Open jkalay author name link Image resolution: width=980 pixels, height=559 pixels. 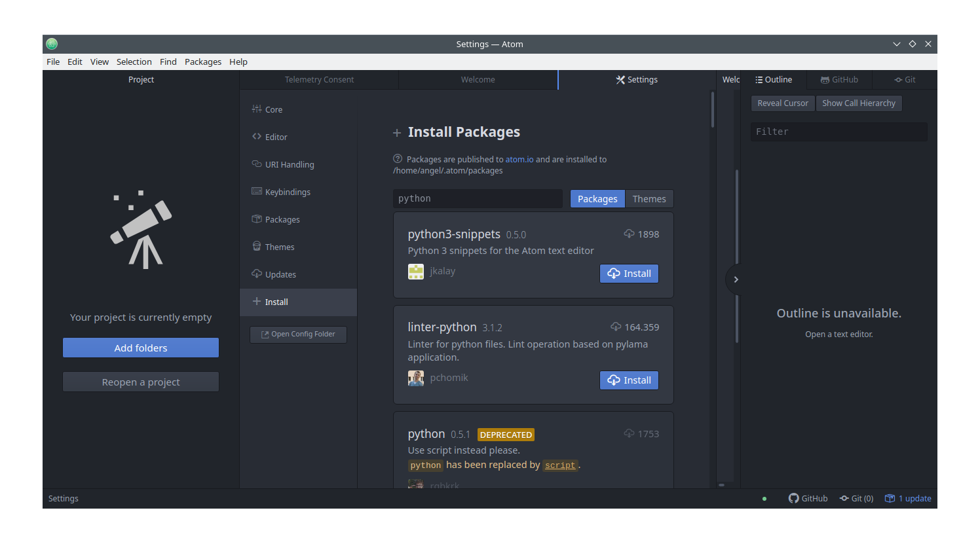point(443,272)
